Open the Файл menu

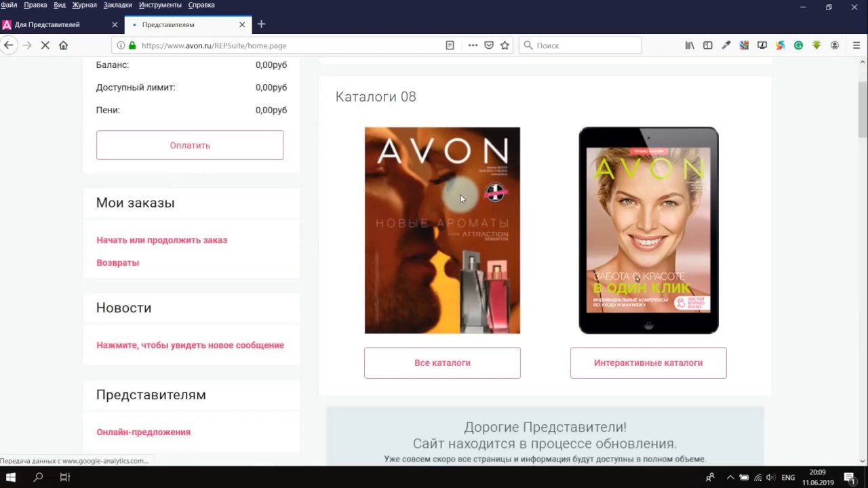point(9,5)
